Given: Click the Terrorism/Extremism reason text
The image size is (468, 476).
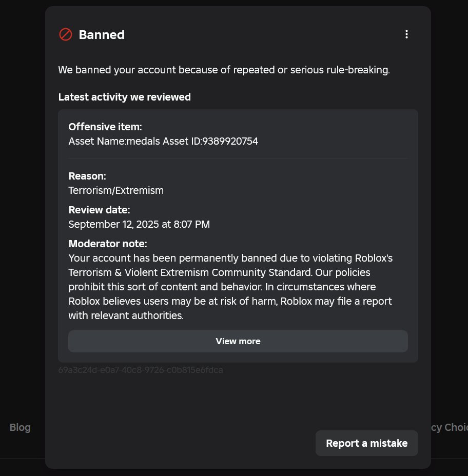Looking at the screenshot, I should (116, 190).
